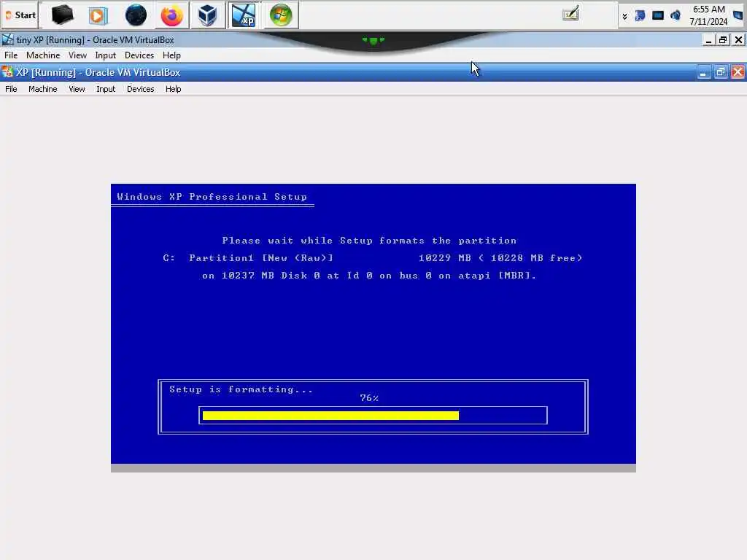Viewport: 747px width, 560px height.
Task: Close the tiny XP VirtualBox window
Action: pyautogui.click(x=738, y=40)
